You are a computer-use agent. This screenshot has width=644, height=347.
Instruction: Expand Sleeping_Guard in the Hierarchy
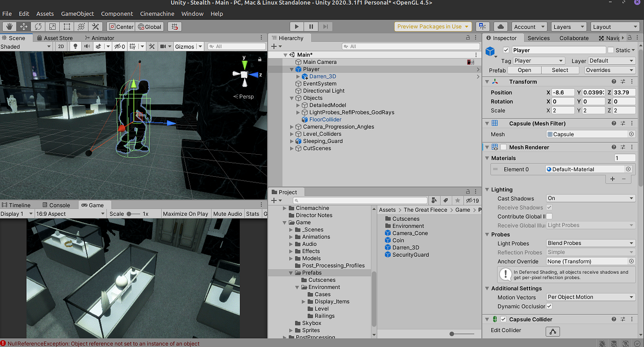pyautogui.click(x=292, y=141)
